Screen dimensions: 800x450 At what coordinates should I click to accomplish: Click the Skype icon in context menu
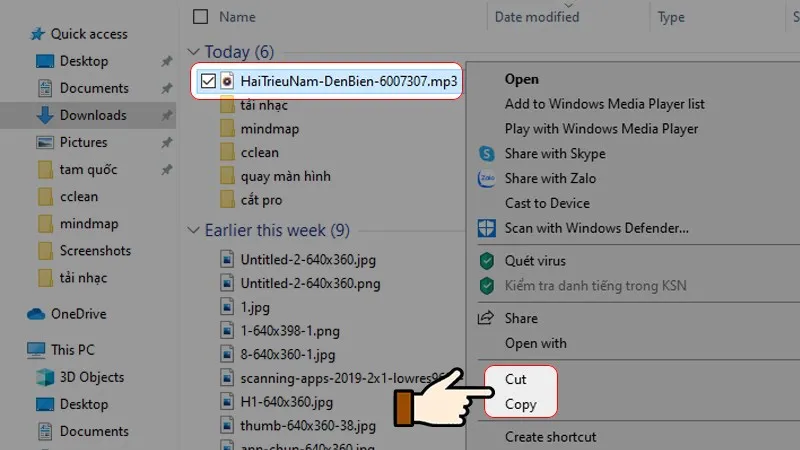486,154
